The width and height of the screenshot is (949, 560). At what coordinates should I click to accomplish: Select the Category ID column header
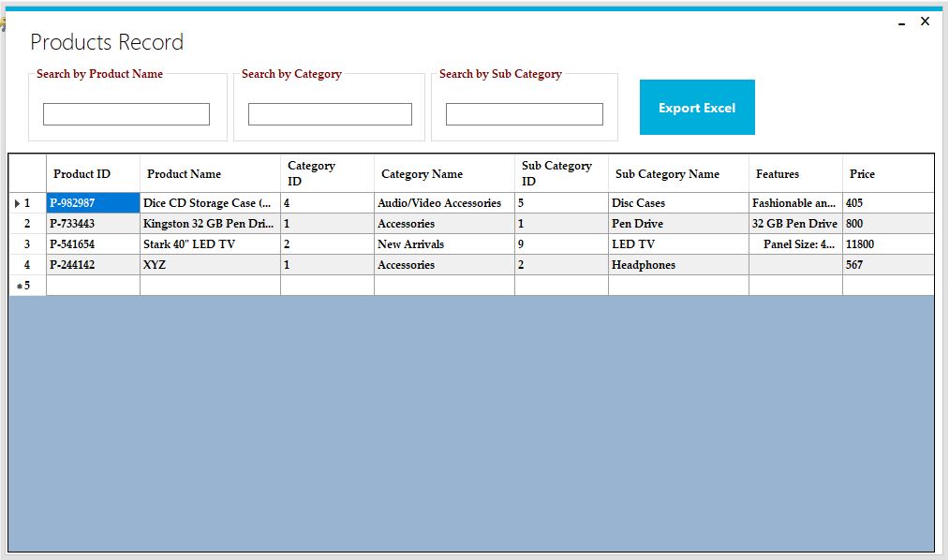326,173
